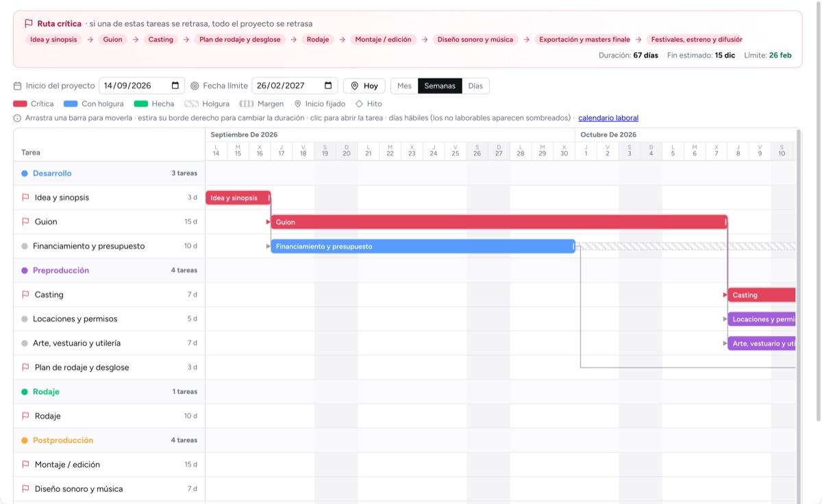Click the diamond Hito icon in the legend
This screenshot has width=822, height=504.
[x=359, y=104]
